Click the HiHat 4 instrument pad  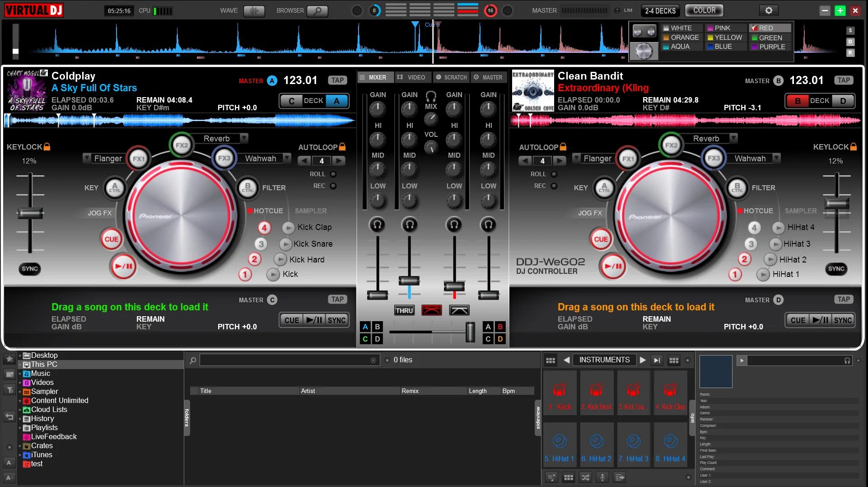coord(671,444)
